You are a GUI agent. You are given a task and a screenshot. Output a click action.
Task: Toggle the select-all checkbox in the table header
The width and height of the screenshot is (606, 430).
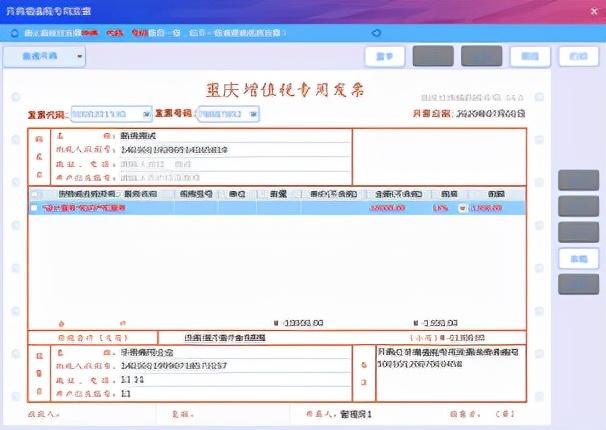(x=34, y=194)
